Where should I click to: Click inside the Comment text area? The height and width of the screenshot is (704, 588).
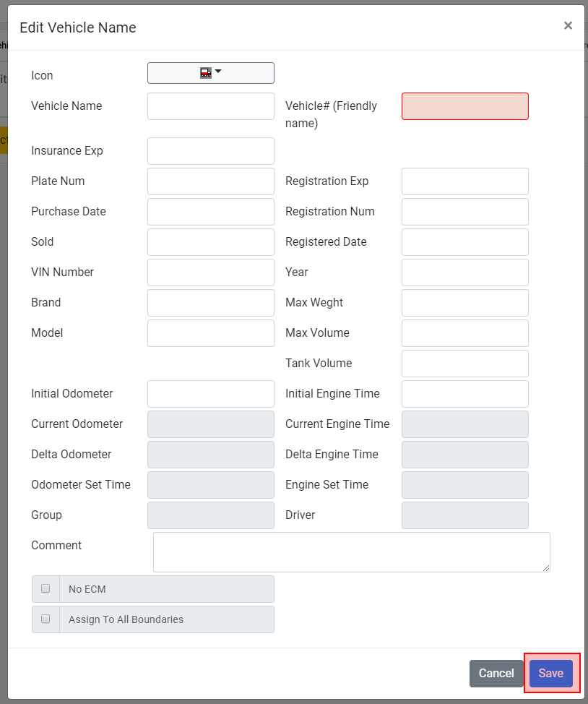pos(352,552)
